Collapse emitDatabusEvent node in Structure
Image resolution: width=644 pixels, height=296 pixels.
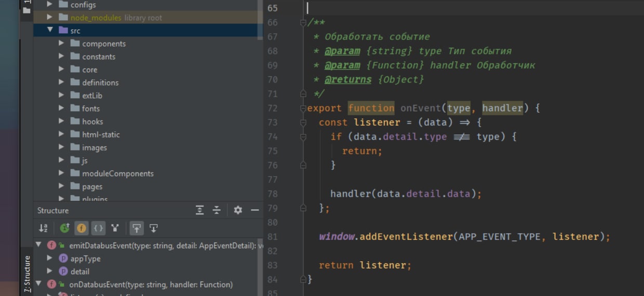[x=38, y=245]
